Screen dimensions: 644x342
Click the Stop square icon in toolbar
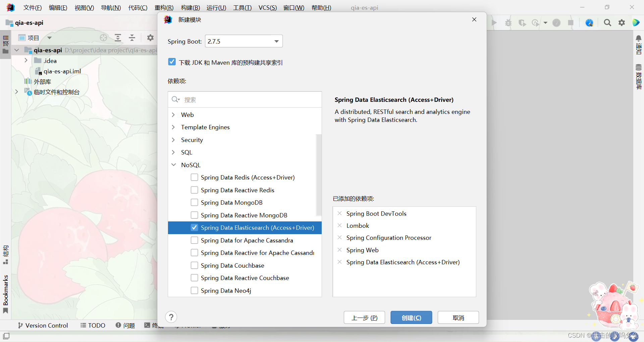[571, 23]
